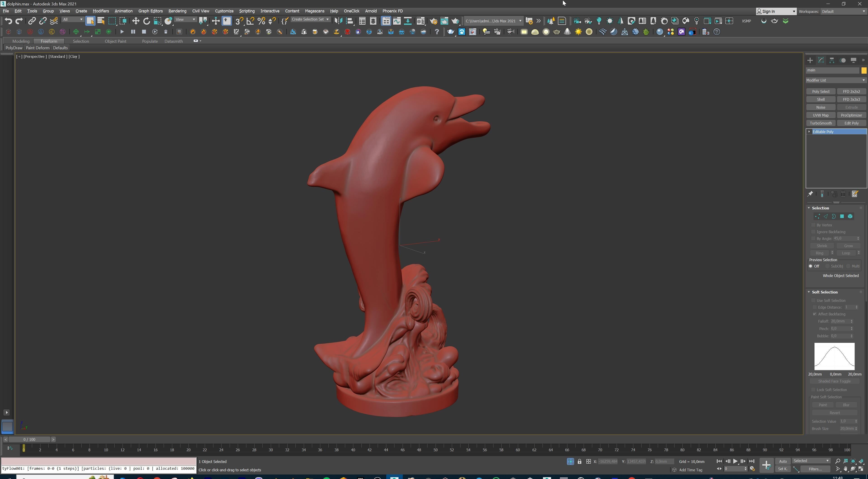868x479 pixels.
Task: Pin the modifier stack
Action: point(810,194)
